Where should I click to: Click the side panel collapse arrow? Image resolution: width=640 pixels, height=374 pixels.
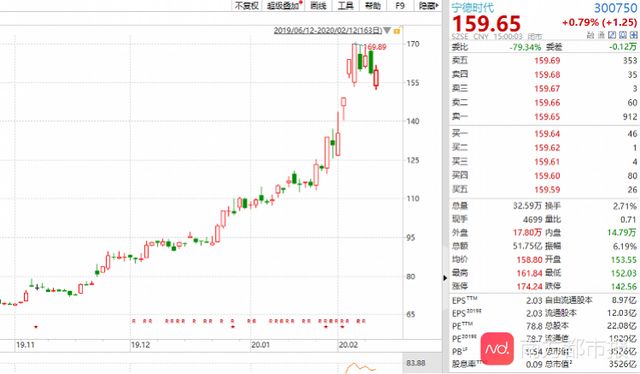[x=445, y=278]
